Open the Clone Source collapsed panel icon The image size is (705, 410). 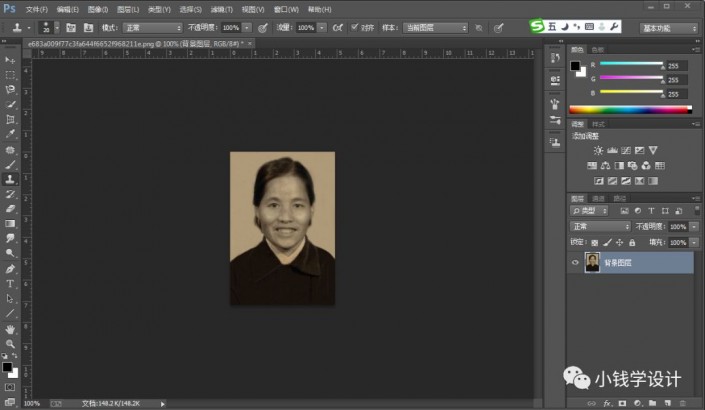(x=555, y=142)
